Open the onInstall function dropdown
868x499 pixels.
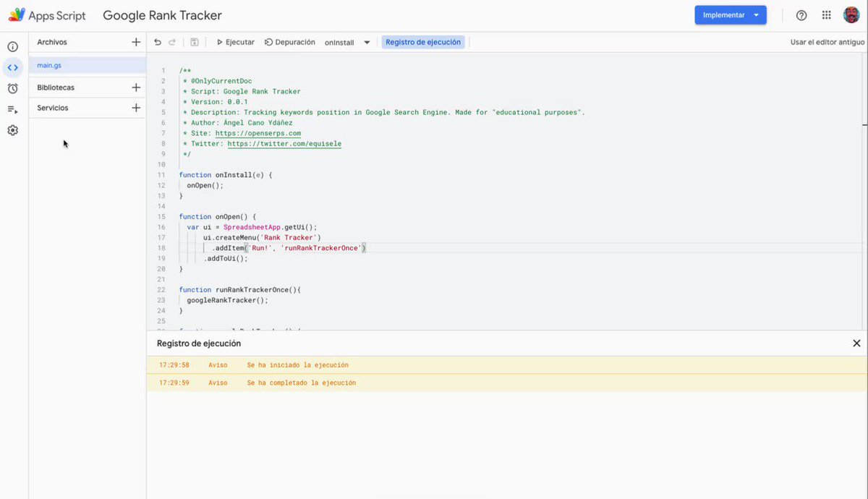tap(347, 42)
